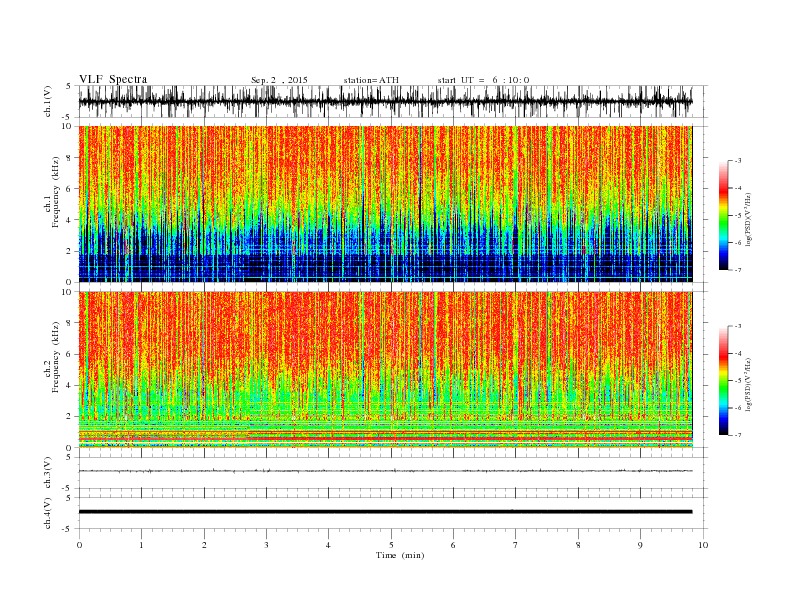
Task: Click the '-7' label on ch.2 color bar
Action: (737, 435)
